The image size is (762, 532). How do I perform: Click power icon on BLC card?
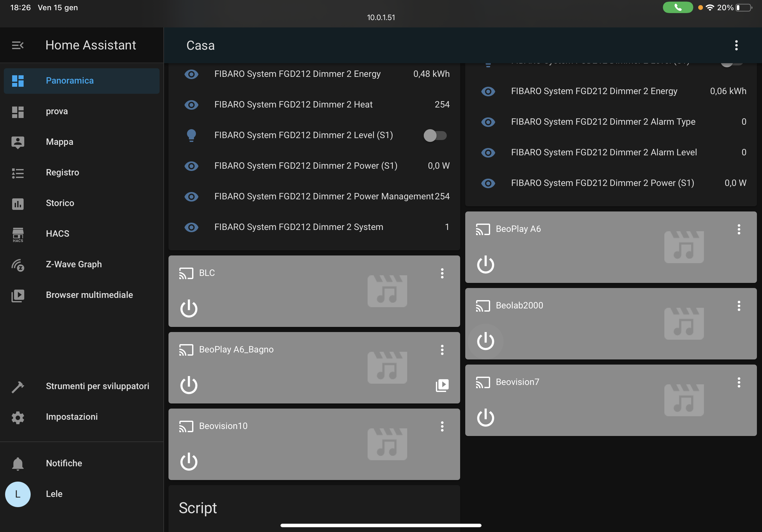pyautogui.click(x=189, y=308)
